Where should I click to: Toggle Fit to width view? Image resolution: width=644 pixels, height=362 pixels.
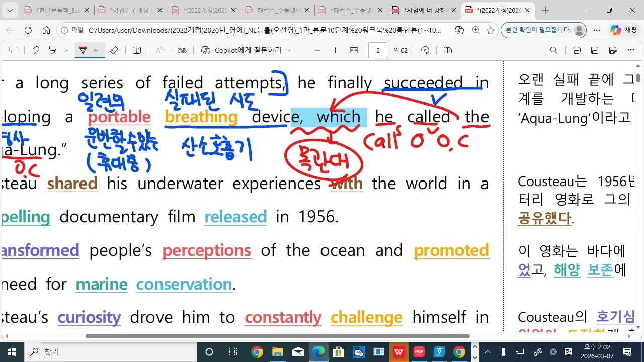[x=354, y=50]
